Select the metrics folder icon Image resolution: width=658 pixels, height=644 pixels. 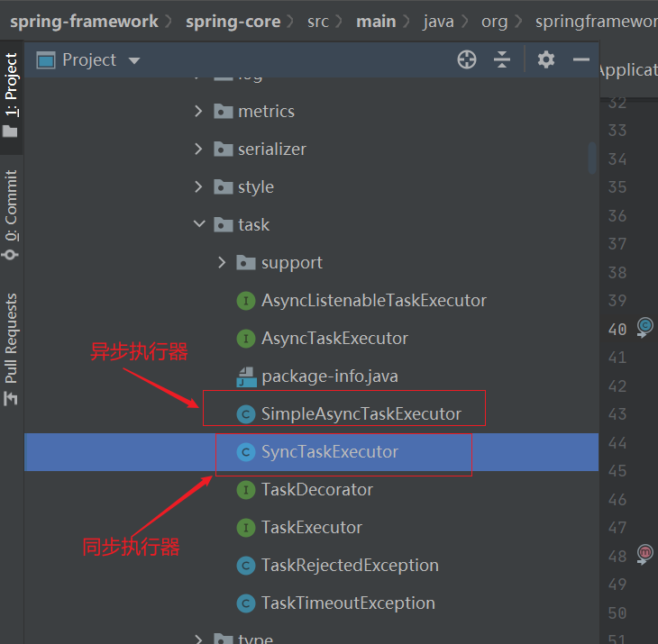pos(224,112)
